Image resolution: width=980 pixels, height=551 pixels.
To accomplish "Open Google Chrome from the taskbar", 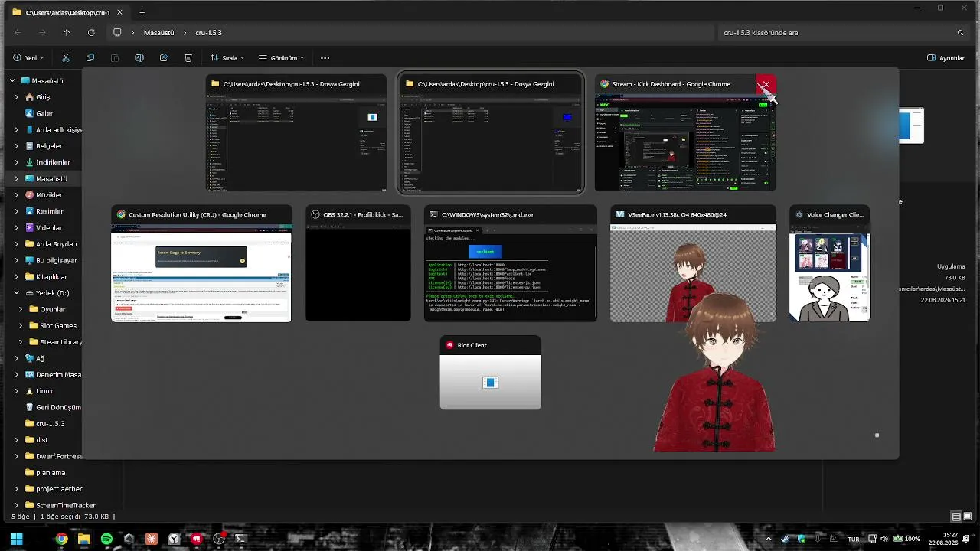I will [61, 539].
